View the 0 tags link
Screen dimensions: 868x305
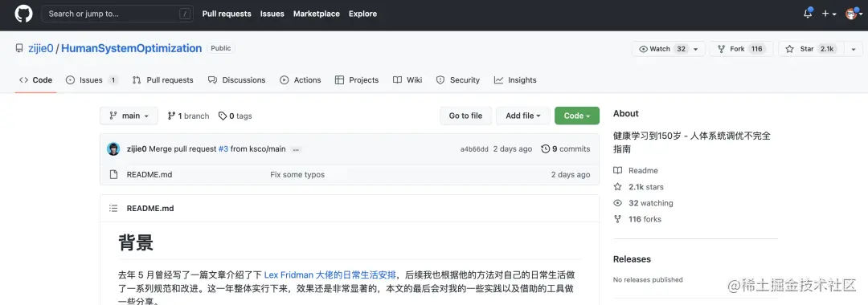click(x=235, y=116)
